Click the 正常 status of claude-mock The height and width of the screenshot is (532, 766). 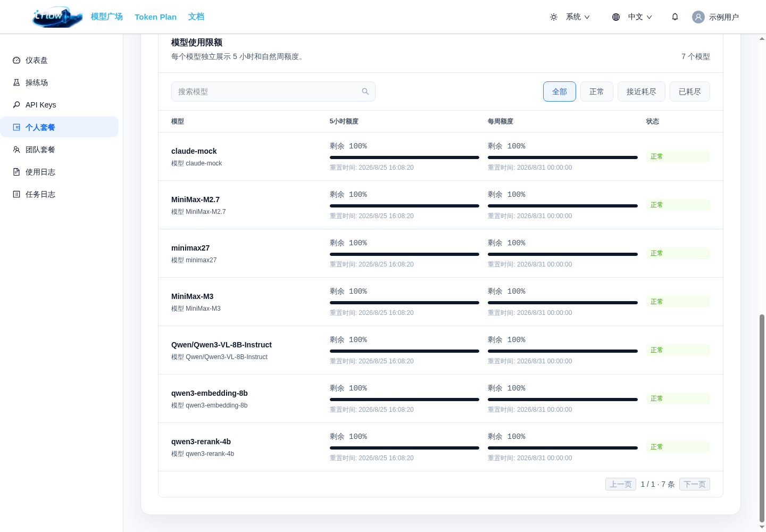coord(678,156)
